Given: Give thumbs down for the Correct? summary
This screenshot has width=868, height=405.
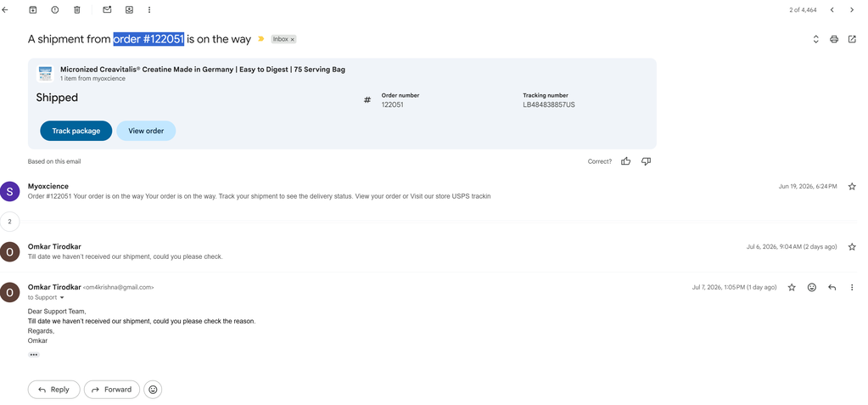Looking at the screenshot, I should [646, 161].
